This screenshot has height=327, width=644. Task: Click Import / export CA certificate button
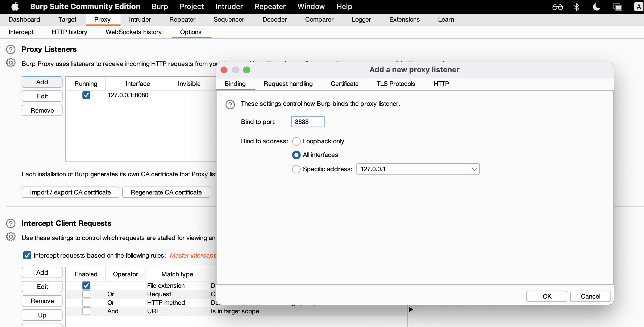click(70, 193)
